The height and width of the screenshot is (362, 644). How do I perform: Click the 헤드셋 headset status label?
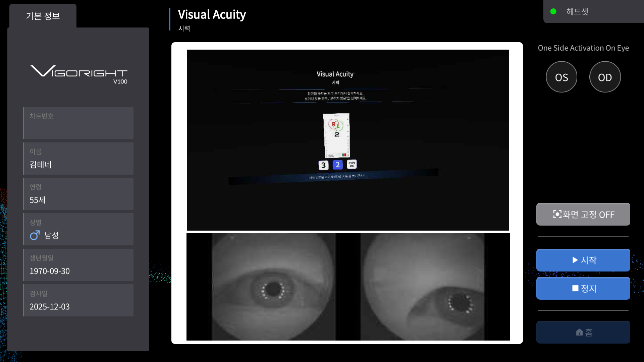577,12
